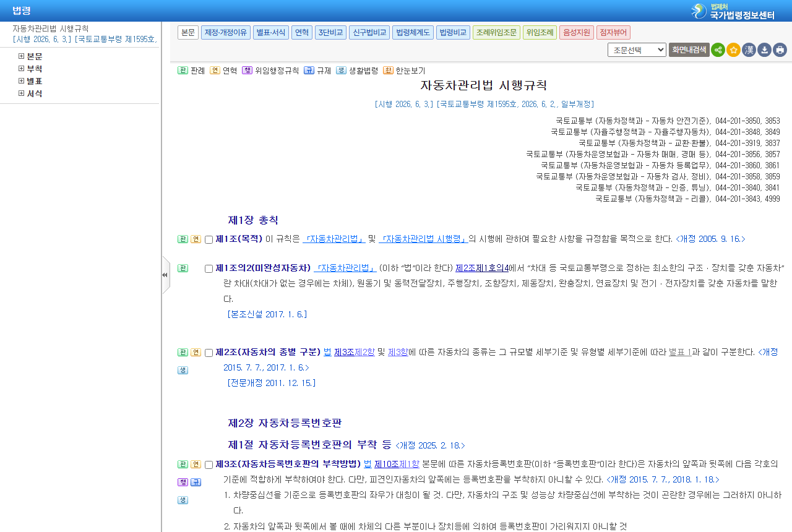Open history icon for 제1조(목적)
The width and height of the screenshot is (792, 532).
[x=196, y=239]
